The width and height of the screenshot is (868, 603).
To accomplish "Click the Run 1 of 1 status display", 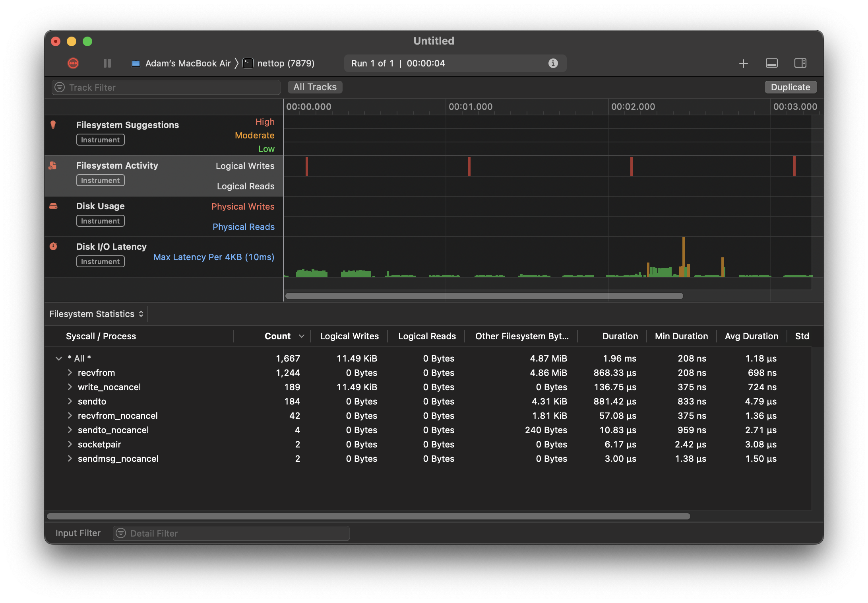I will [x=455, y=63].
